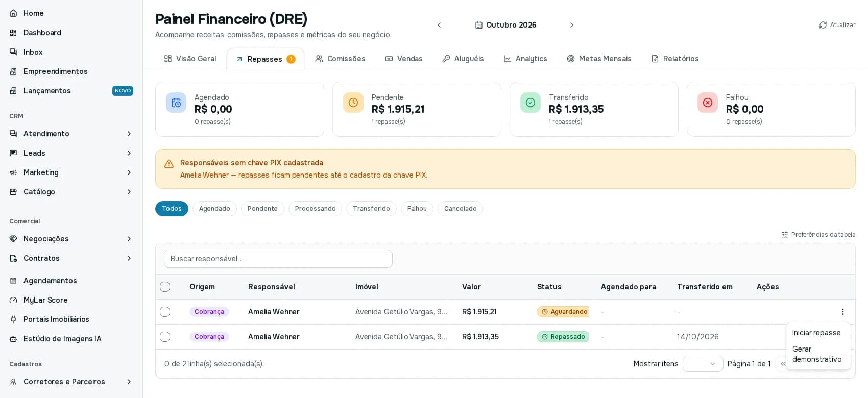The image size is (868, 398).
Task: Expand the Marketing submenu
Action: coord(71,172)
